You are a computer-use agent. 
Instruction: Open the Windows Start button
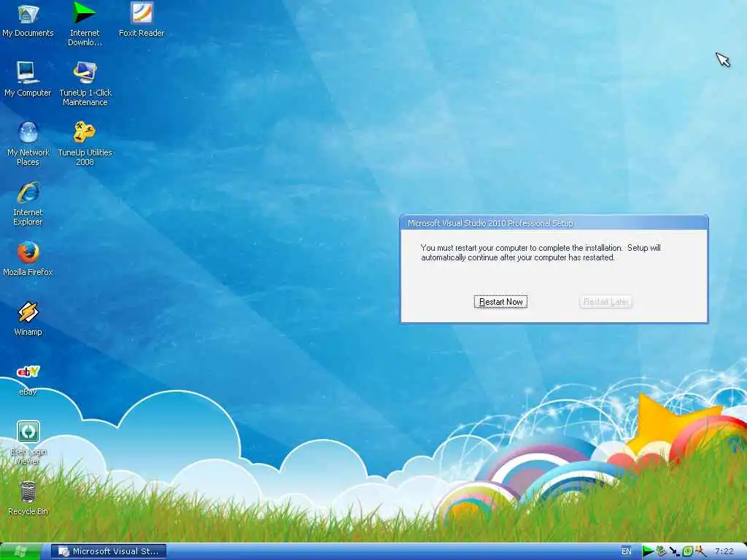20,551
